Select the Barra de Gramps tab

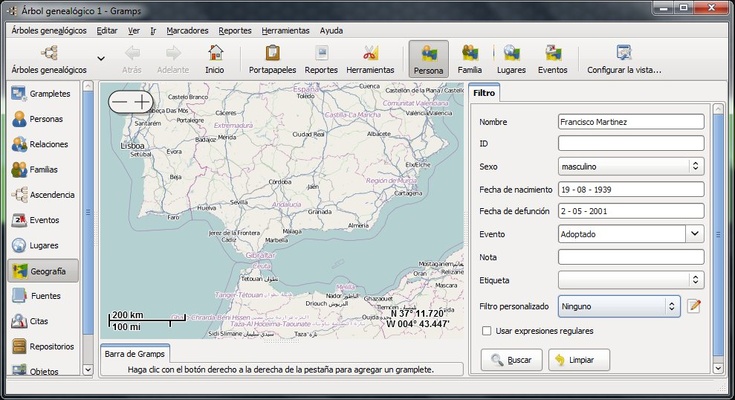(x=135, y=352)
